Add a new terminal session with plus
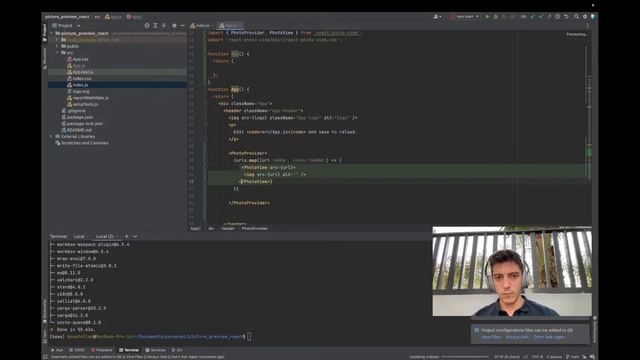640x360 pixels. pyautogui.click(x=127, y=236)
